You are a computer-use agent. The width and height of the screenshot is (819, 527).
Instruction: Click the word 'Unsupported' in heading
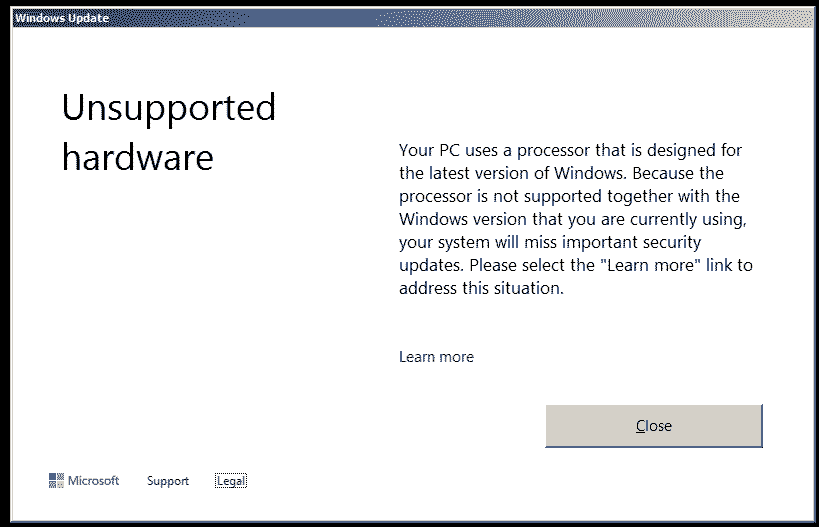tap(168, 107)
